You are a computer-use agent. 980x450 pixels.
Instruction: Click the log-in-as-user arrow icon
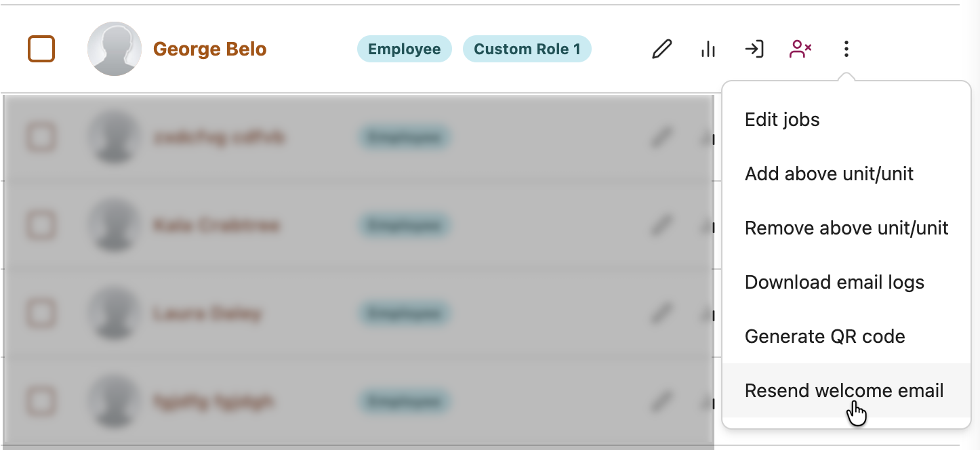pos(754,49)
